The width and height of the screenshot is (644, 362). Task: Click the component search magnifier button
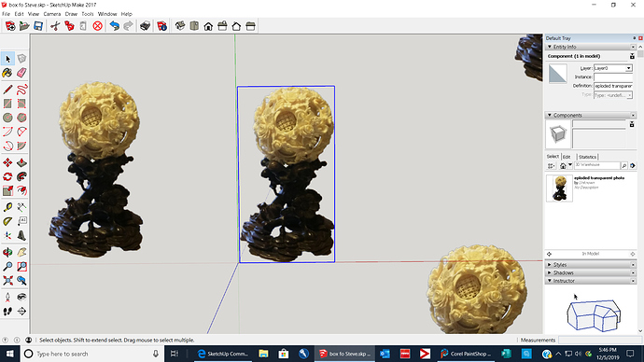(x=624, y=165)
